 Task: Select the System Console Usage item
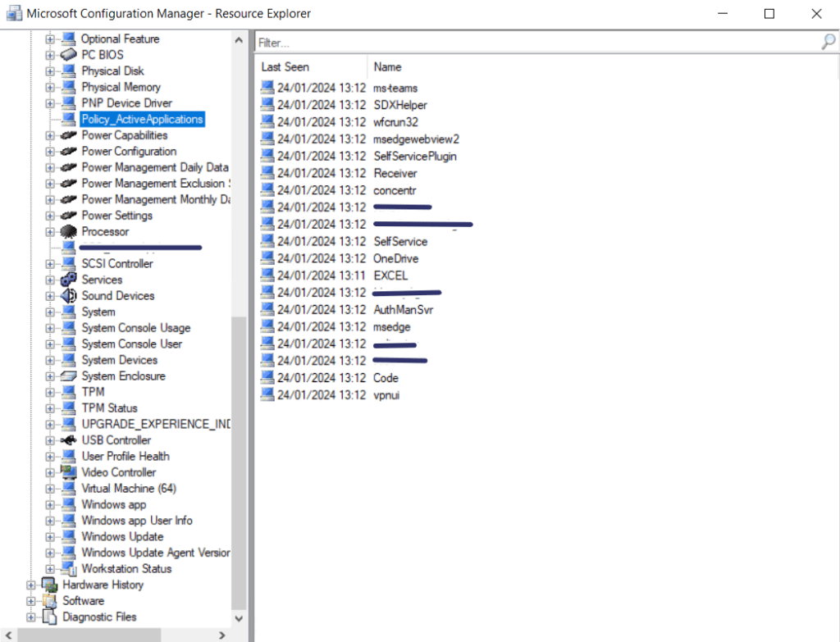pyautogui.click(x=135, y=328)
